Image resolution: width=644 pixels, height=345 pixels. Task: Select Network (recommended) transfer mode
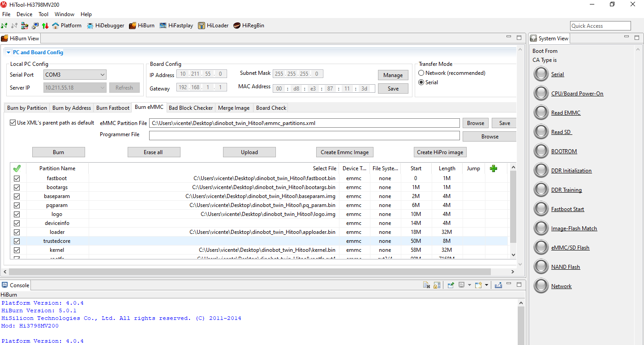click(421, 73)
